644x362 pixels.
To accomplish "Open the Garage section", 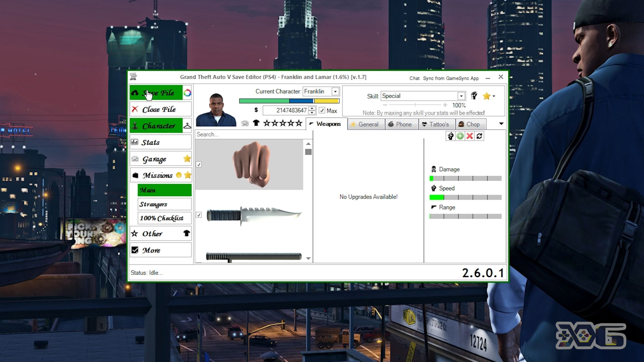I will pos(156,159).
